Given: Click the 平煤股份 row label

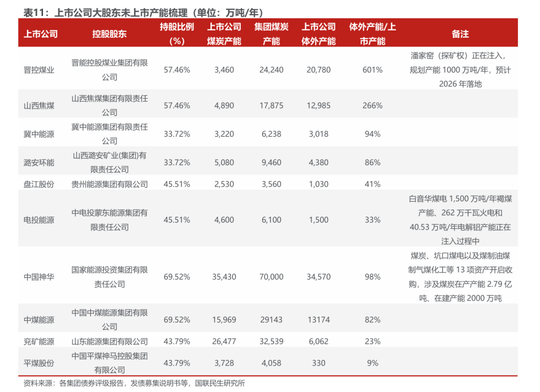Looking at the screenshot, I should (x=39, y=363).
